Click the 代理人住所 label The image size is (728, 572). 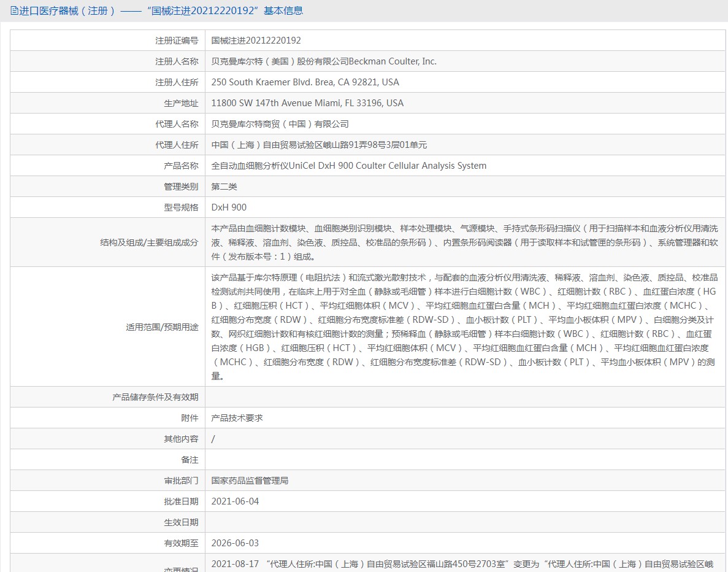click(177, 145)
